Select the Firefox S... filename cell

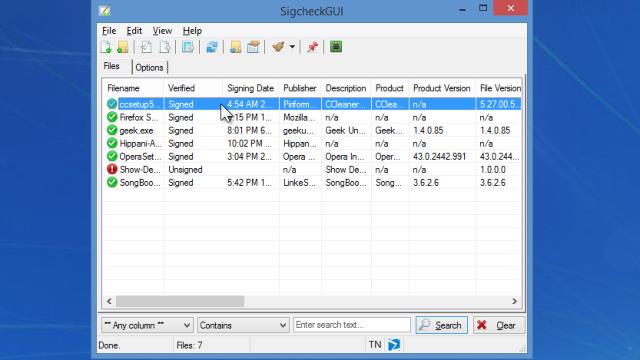pos(139,118)
